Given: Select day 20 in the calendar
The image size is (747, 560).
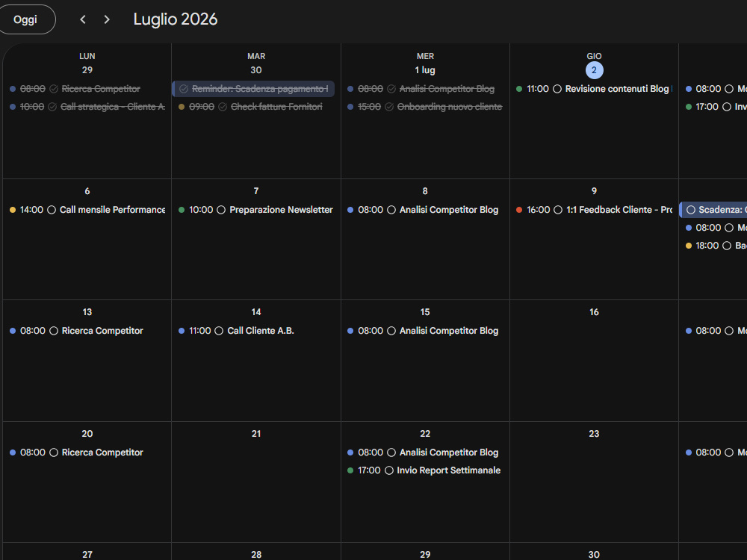Looking at the screenshot, I should pyautogui.click(x=87, y=435).
